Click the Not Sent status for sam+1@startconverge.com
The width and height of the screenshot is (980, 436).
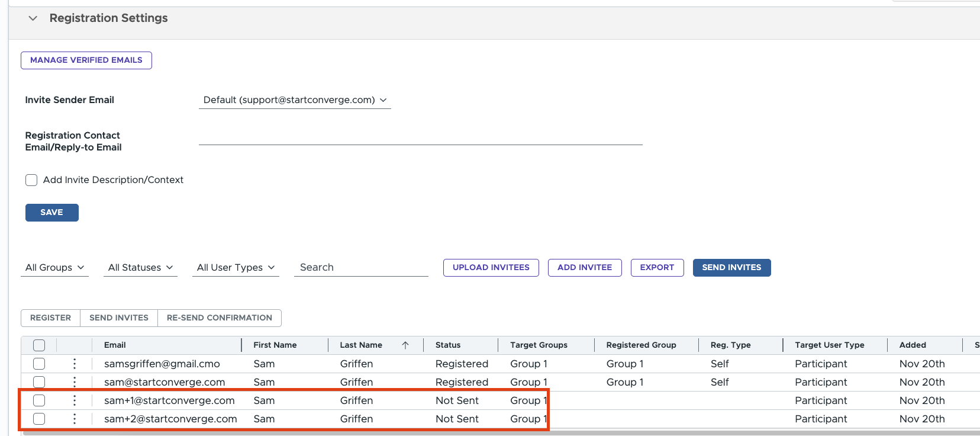457,400
